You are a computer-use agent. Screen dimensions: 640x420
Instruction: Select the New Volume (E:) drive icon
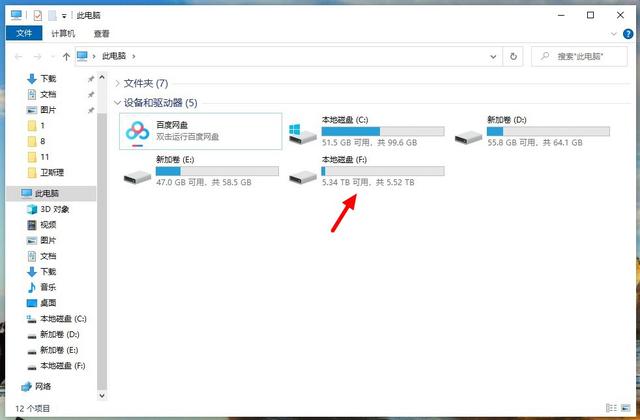pos(137,177)
